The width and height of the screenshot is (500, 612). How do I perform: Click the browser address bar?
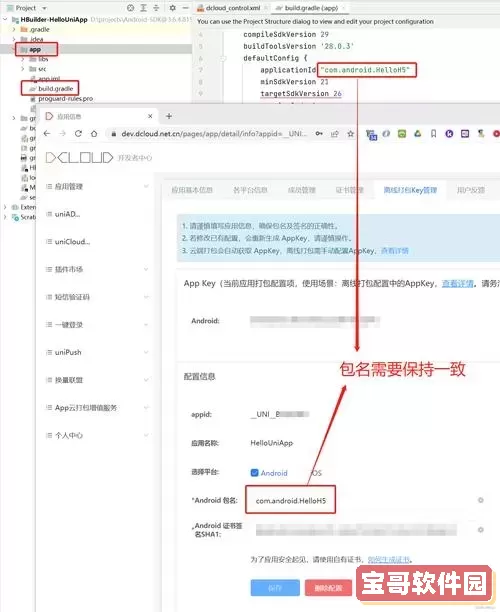tap(215, 133)
